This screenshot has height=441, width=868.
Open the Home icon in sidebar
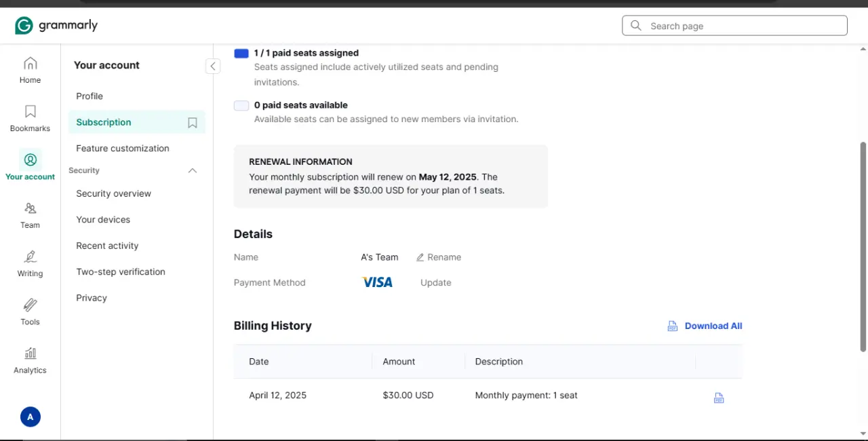click(x=30, y=64)
